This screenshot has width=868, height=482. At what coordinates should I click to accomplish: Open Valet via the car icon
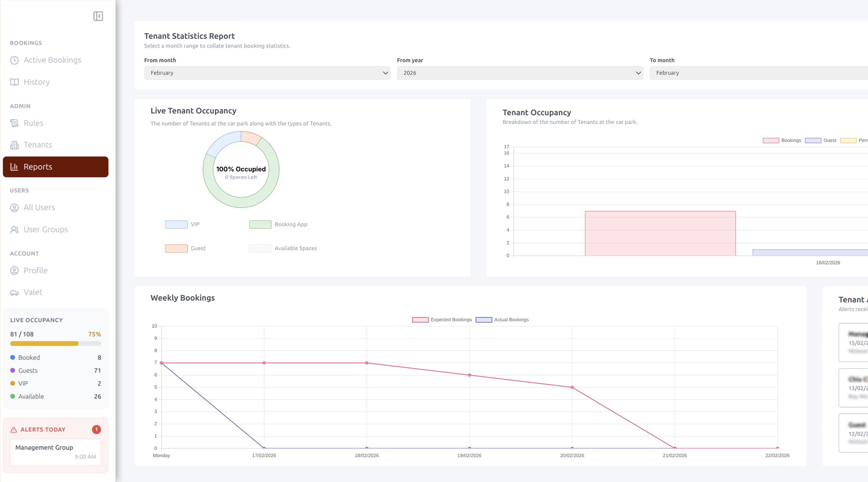(14, 292)
